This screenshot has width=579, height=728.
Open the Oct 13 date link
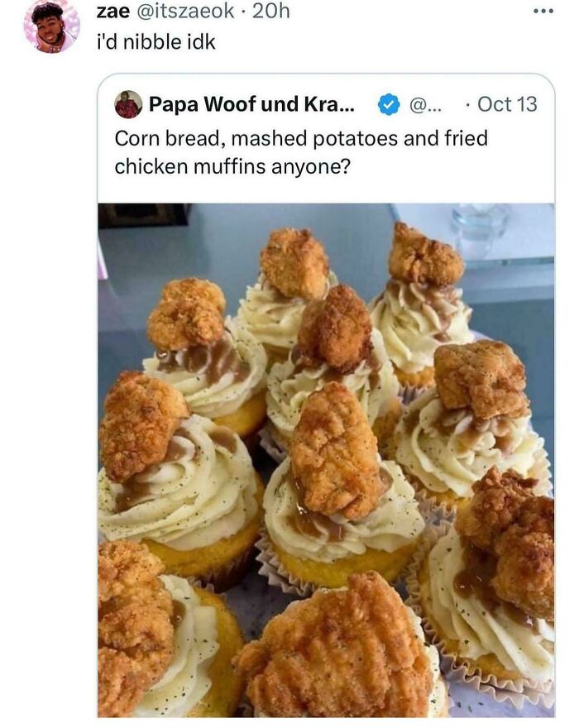click(x=507, y=104)
